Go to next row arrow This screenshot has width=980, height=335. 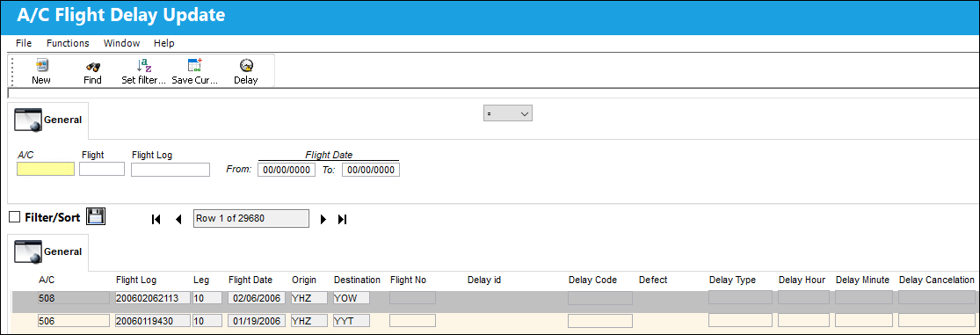click(x=323, y=219)
